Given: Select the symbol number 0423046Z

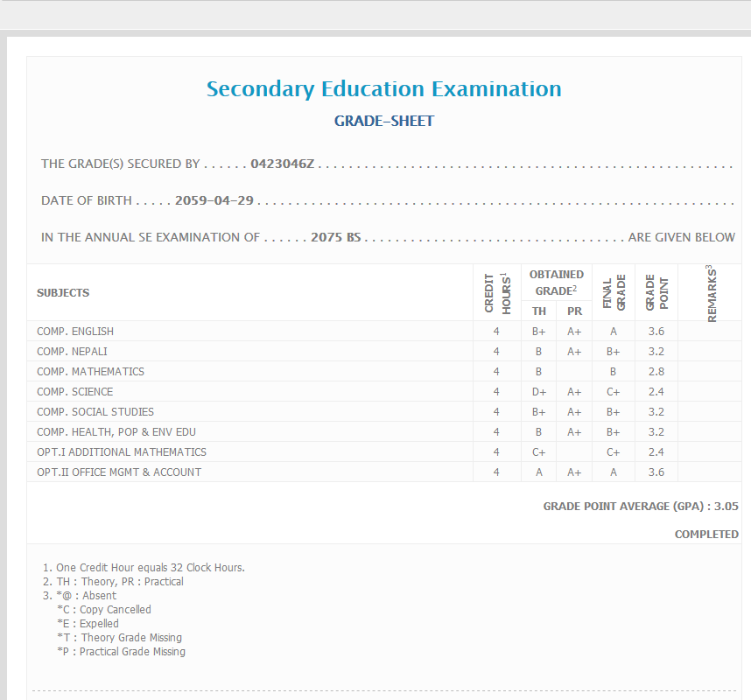Looking at the screenshot, I should click(282, 164).
